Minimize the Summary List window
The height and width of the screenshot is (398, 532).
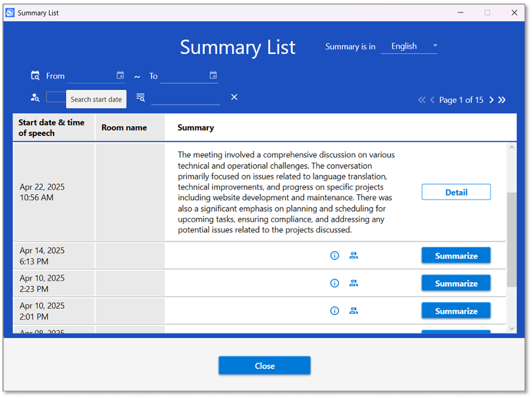(460, 12)
